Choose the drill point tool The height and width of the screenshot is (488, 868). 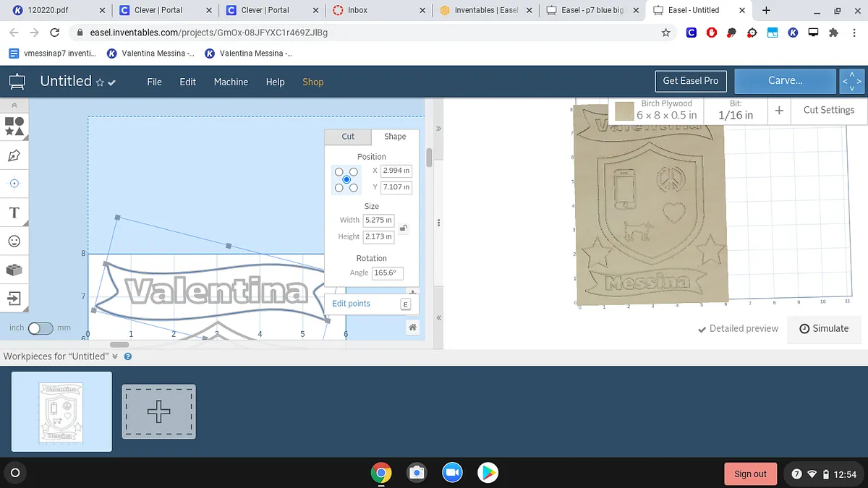pos(14,184)
